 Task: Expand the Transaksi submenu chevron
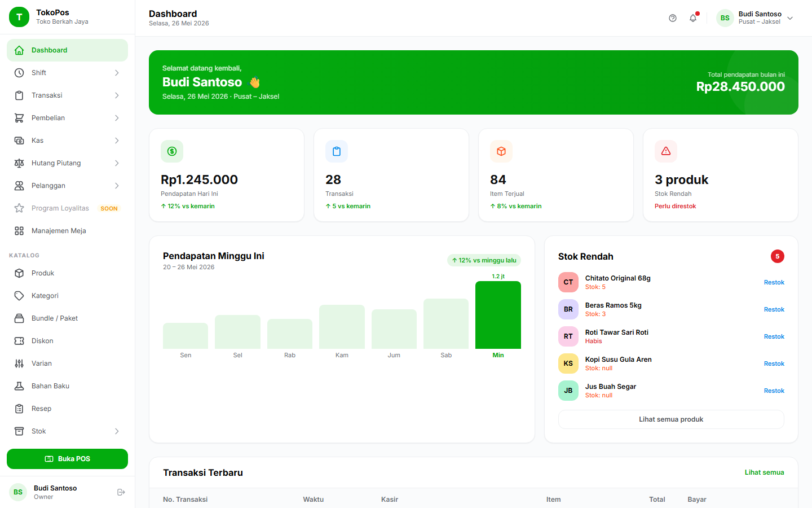click(117, 95)
